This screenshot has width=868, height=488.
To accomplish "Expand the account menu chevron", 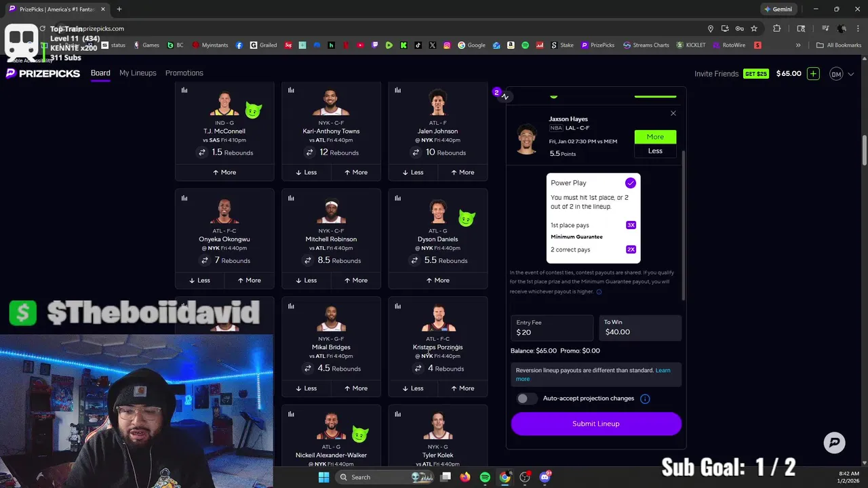I will point(851,74).
